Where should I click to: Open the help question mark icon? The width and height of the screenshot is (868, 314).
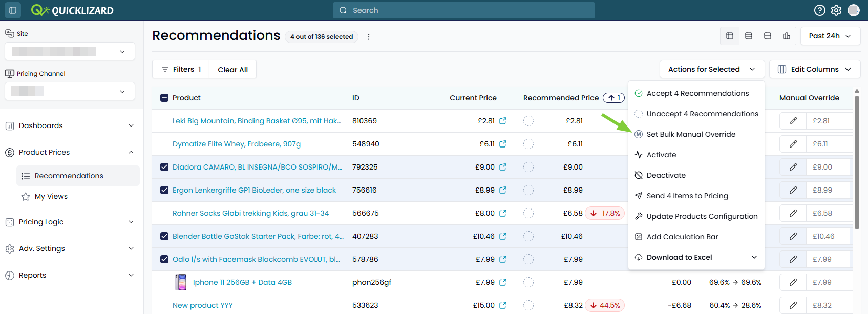click(820, 10)
